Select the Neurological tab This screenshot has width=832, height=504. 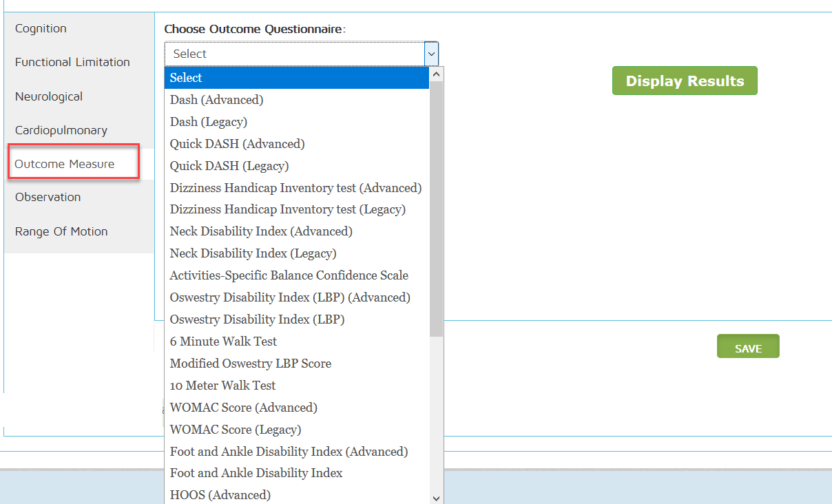click(49, 96)
